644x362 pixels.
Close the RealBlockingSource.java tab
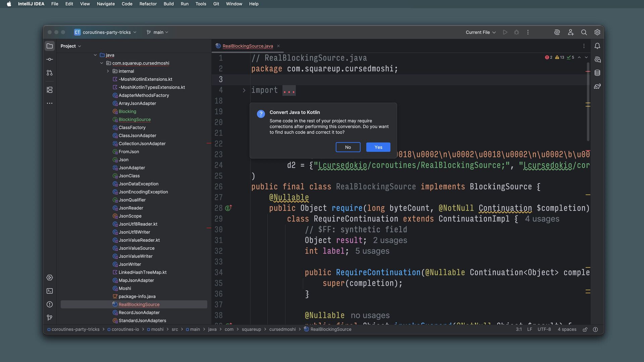[278, 46]
